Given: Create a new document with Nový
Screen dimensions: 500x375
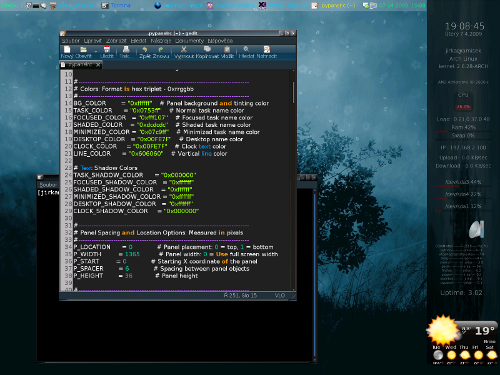Looking at the screenshot, I should (x=67, y=52).
